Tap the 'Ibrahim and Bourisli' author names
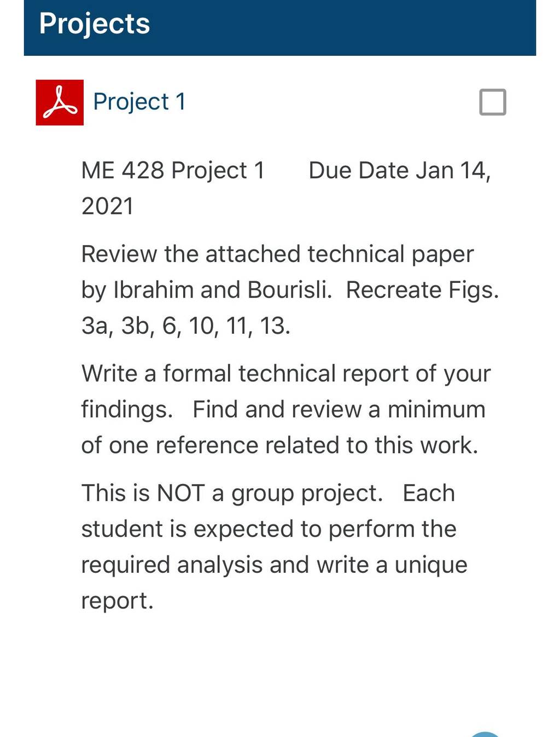This screenshot has height=737, width=560. pos(222,290)
